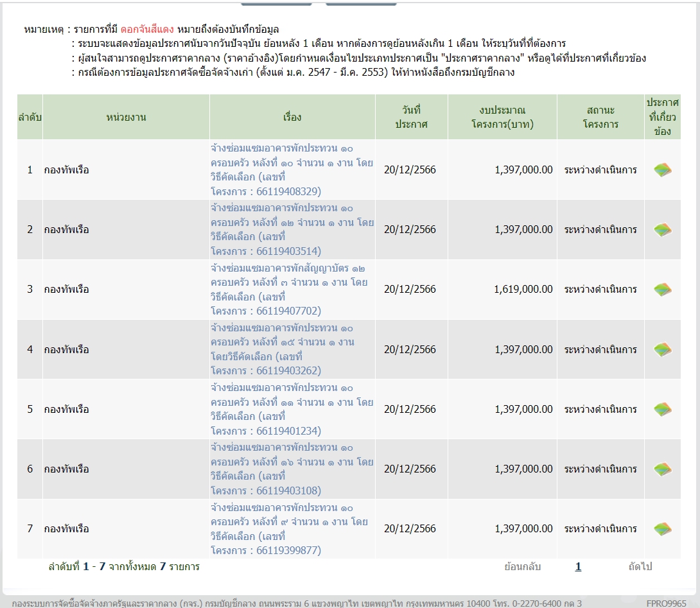The image size is (700, 608).
Task: Select status ระหว่างดำเนินการ in row 6
Action: click(600, 469)
